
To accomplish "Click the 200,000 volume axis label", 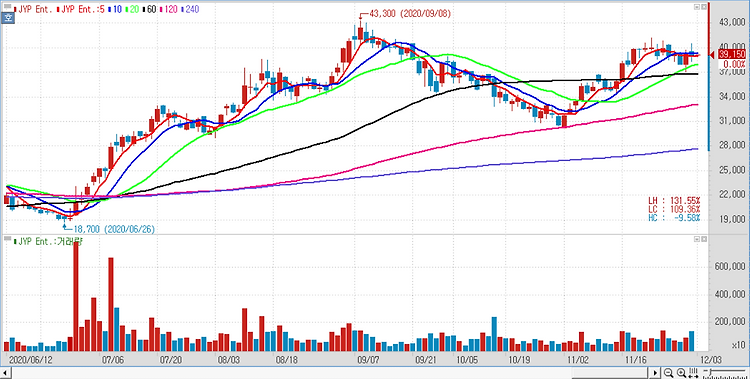I will (730, 322).
